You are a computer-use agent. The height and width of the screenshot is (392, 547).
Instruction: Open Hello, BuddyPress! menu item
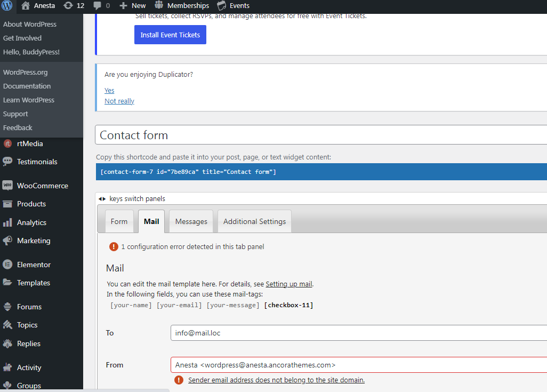pos(31,52)
